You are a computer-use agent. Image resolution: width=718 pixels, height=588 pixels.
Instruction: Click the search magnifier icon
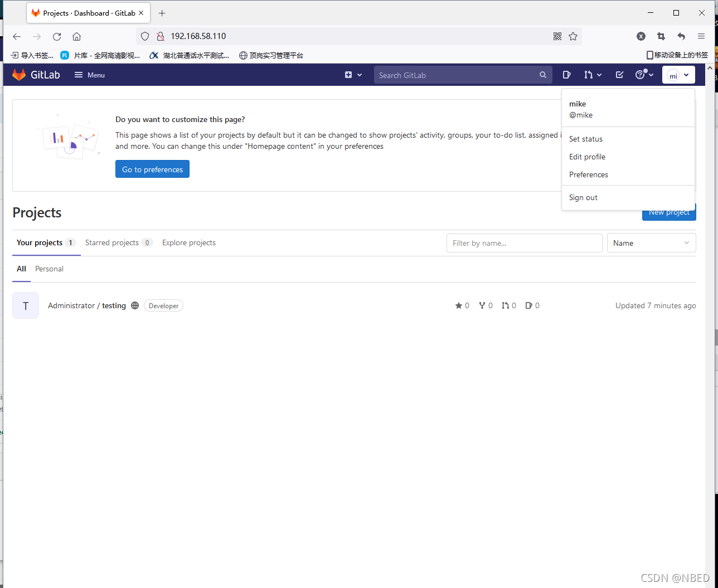click(543, 75)
